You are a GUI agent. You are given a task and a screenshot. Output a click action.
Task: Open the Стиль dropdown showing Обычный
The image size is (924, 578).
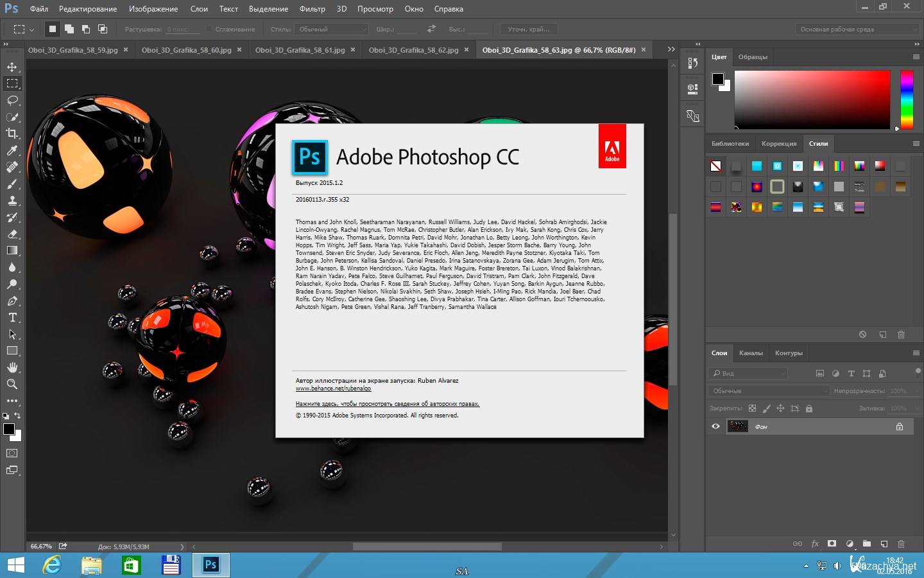(x=332, y=29)
